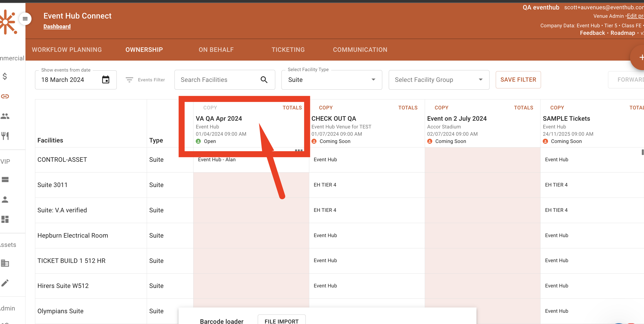
Task: Click the FILE IMPORT button
Action: click(x=281, y=321)
